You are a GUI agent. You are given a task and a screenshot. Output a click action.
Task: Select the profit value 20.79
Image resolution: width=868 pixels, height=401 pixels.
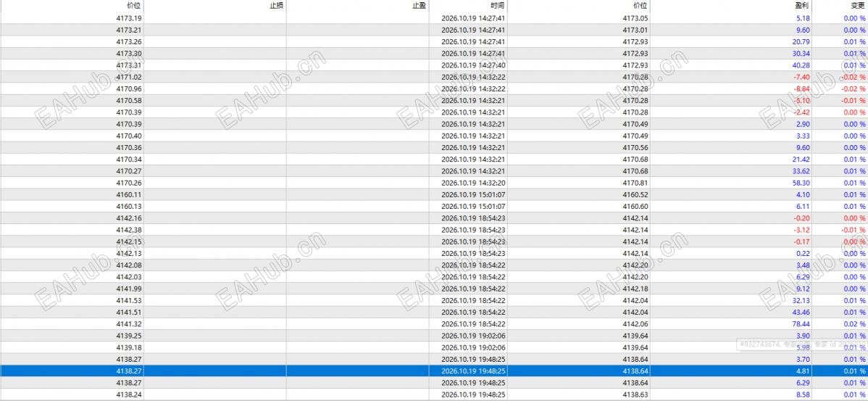tap(801, 41)
